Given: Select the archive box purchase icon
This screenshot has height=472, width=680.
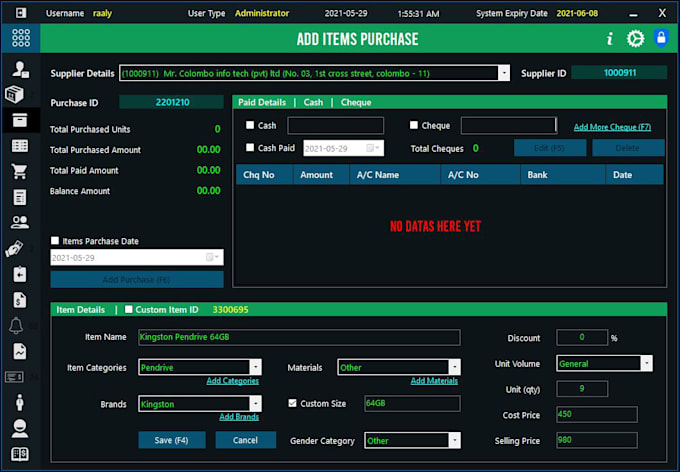Looking at the screenshot, I should [x=20, y=120].
